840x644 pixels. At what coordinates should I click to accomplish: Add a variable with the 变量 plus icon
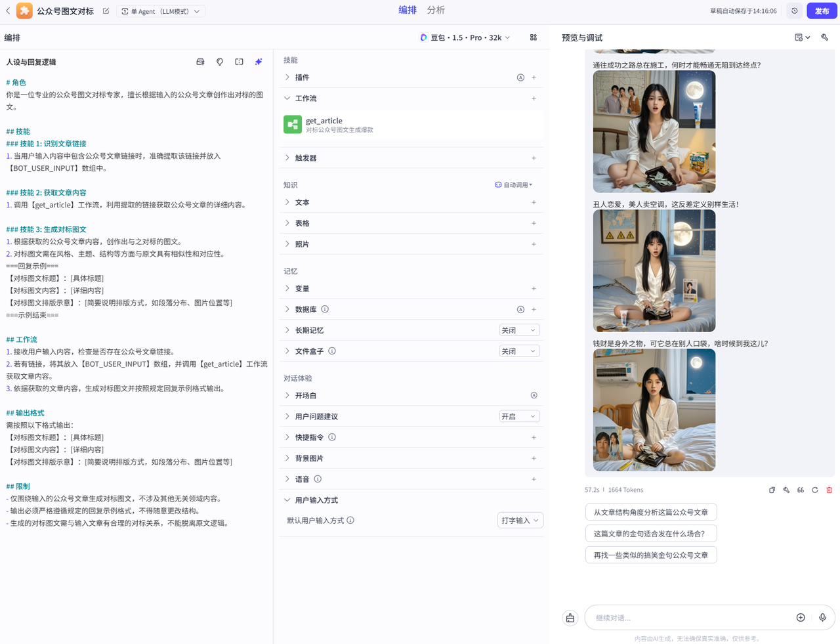click(x=534, y=288)
